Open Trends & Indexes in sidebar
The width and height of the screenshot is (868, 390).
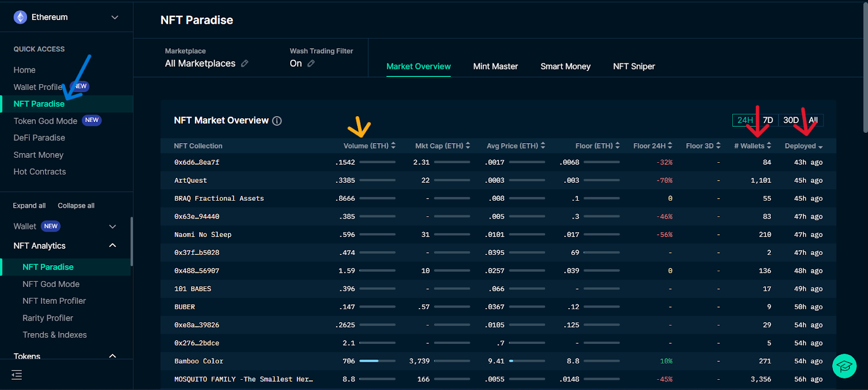pos(55,335)
